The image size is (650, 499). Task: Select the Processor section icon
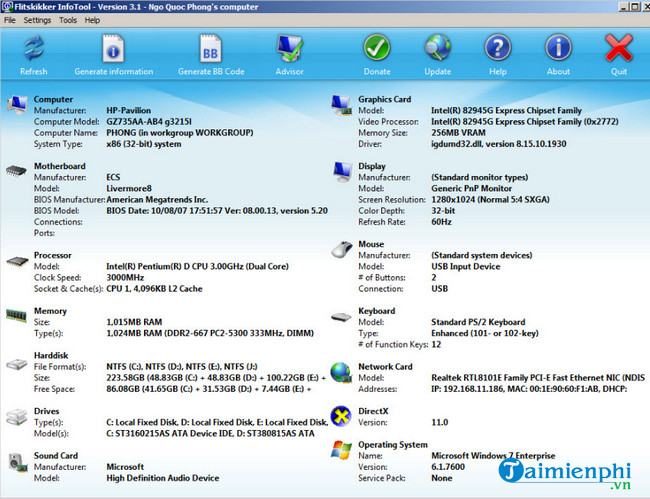[x=17, y=261]
